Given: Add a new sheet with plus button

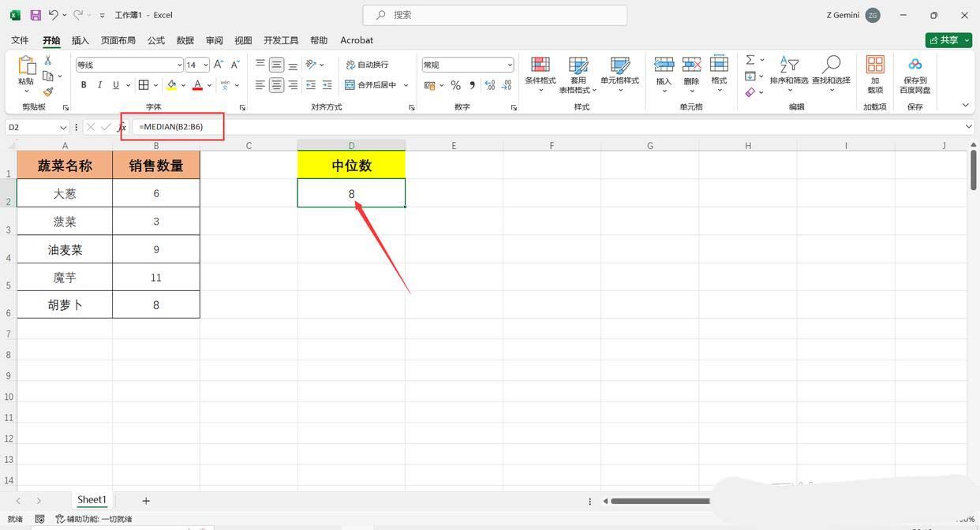Looking at the screenshot, I should pos(146,500).
